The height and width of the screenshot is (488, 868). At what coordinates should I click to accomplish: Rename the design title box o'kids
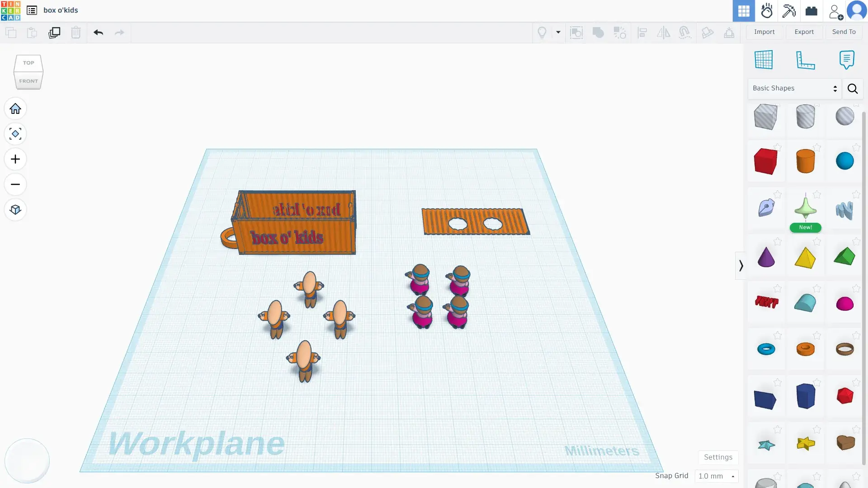61,10
